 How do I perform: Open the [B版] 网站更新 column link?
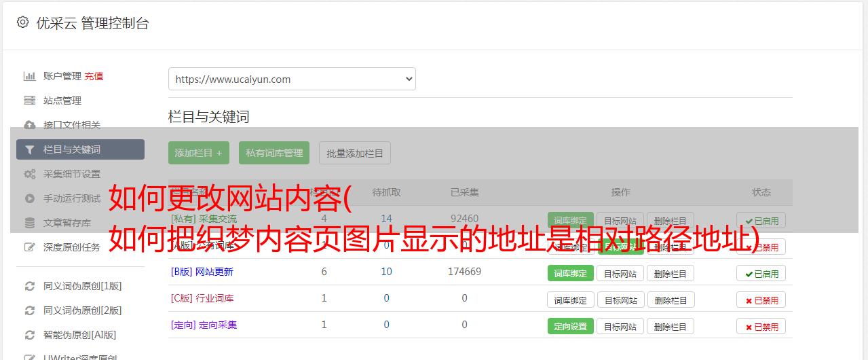202,272
